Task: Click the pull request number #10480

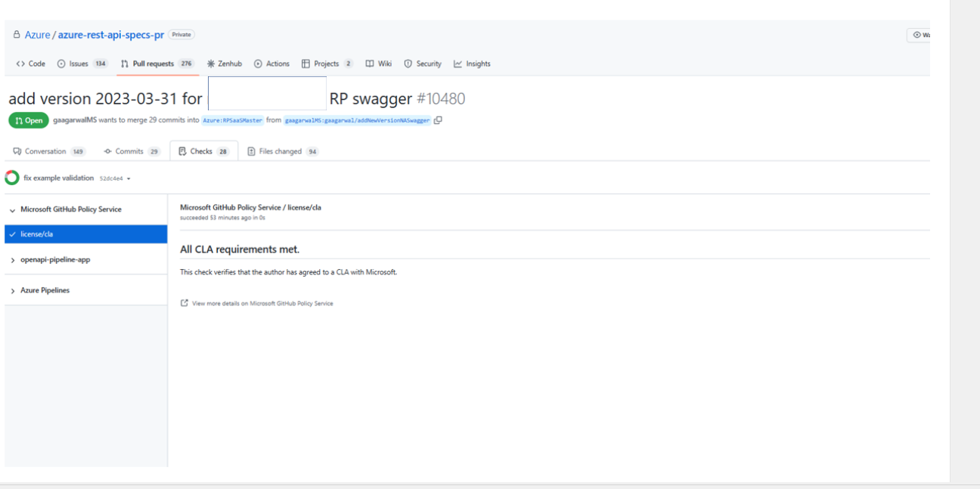Action: point(441,99)
